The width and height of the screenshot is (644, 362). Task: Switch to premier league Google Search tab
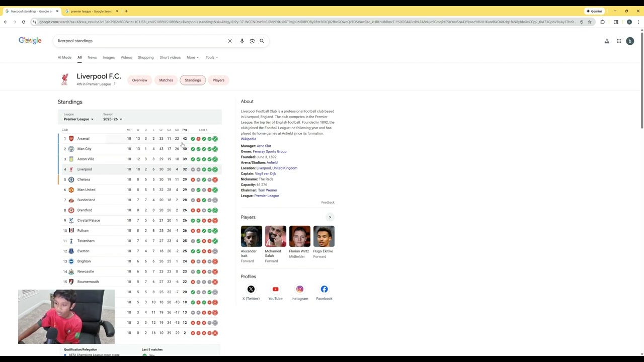[92, 11]
